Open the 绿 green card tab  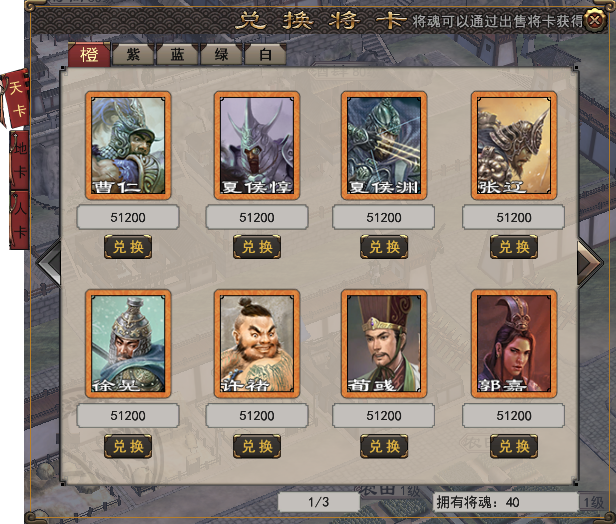tap(221, 54)
